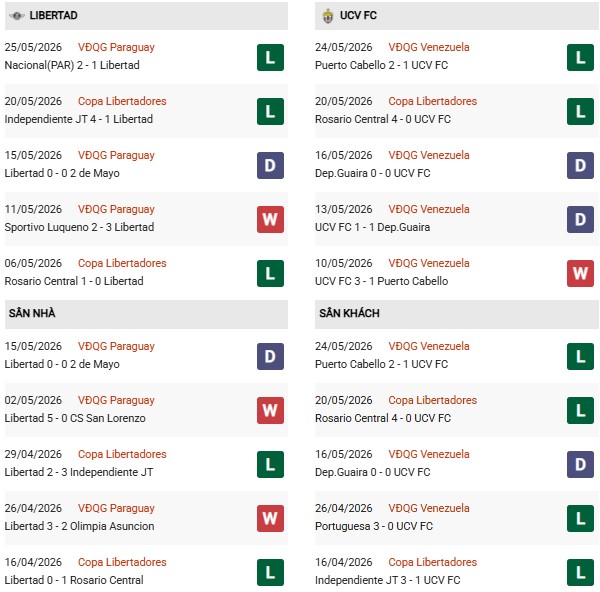
Task: Open the VĐQG Paraguay link dated 25/05/2026
Action: (116, 47)
